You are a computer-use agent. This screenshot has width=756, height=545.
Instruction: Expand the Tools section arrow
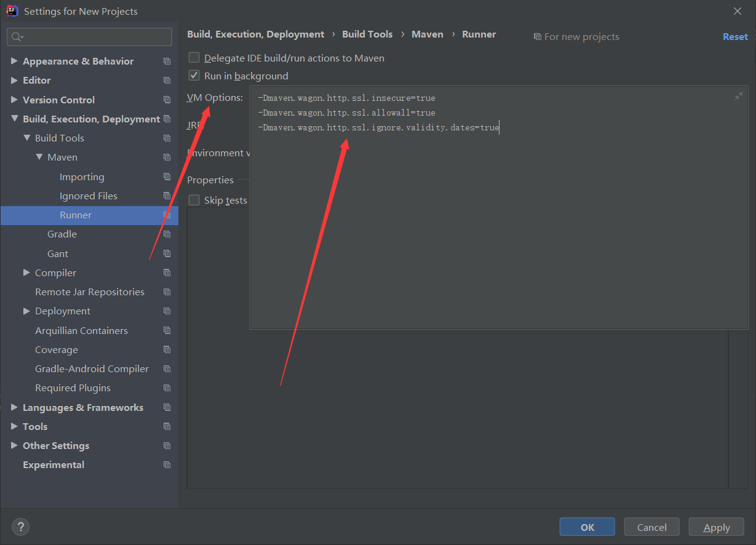14,426
